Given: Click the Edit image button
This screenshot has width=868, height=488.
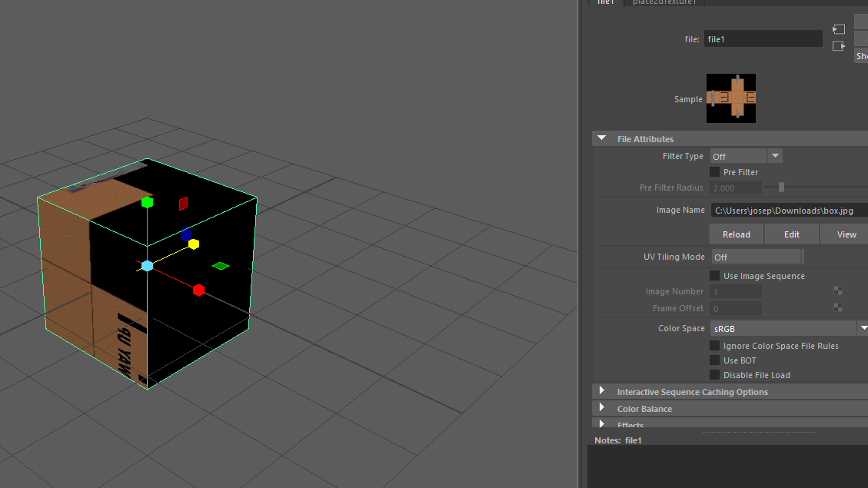Looking at the screenshot, I should 791,234.
